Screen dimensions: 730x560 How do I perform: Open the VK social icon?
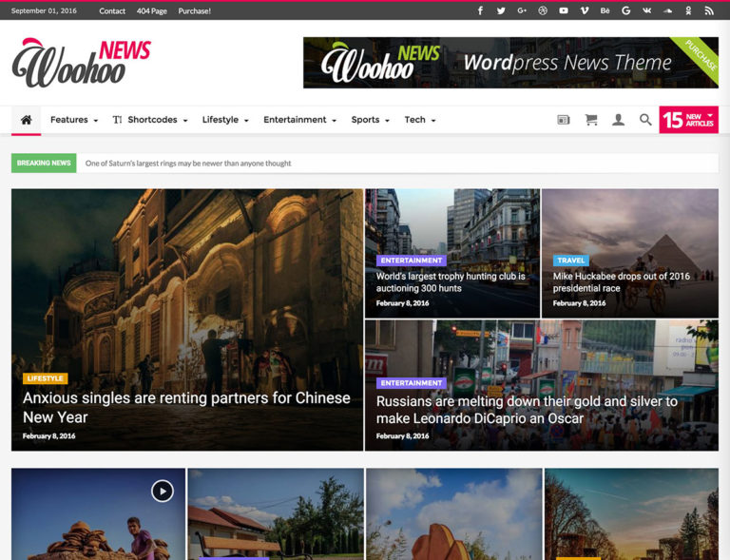tap(646, 10)
